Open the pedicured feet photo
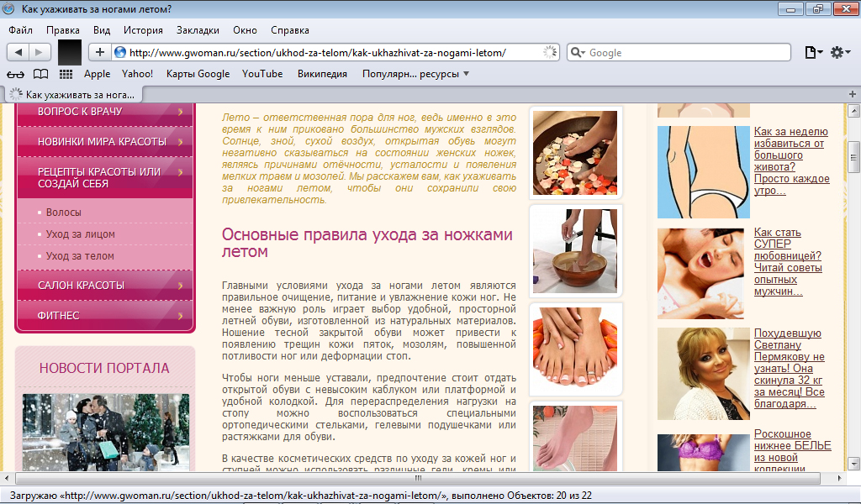This screenshot has height=504, width=861. click(x=575, y=349)
